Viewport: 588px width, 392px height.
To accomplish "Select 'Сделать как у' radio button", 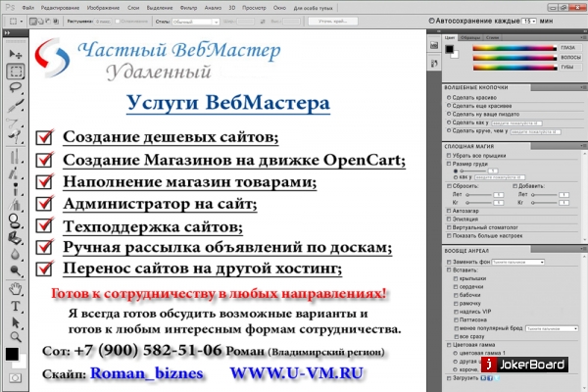I will click(449, 122).
